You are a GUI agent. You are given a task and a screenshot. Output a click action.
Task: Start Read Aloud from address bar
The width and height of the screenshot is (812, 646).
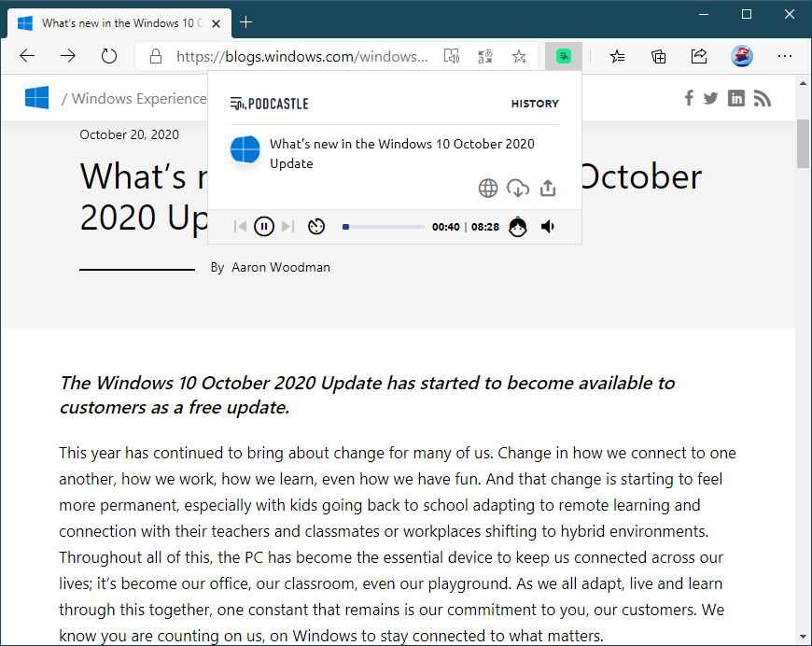point(452,56)
